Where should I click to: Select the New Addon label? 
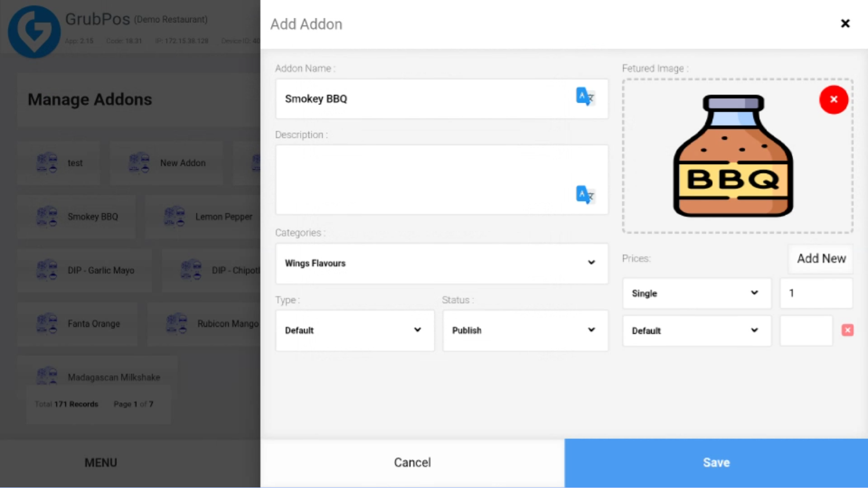183,163
